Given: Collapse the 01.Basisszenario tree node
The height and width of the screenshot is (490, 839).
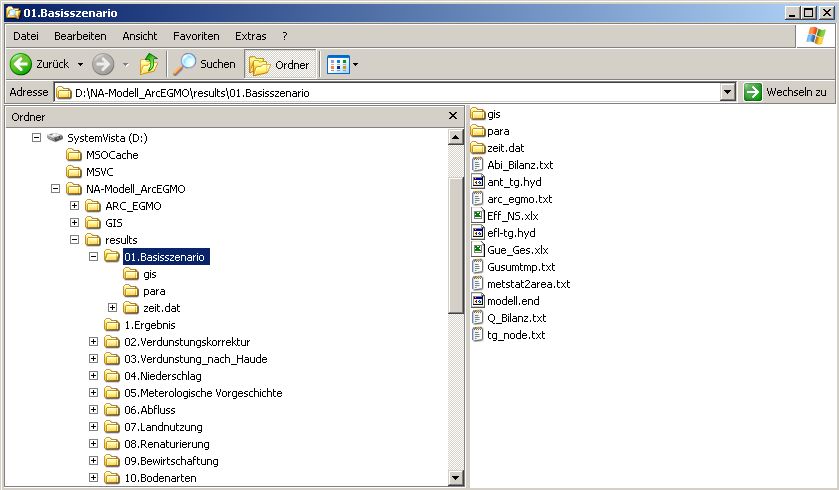Looking at the screenshot, I should pos(93,257).
